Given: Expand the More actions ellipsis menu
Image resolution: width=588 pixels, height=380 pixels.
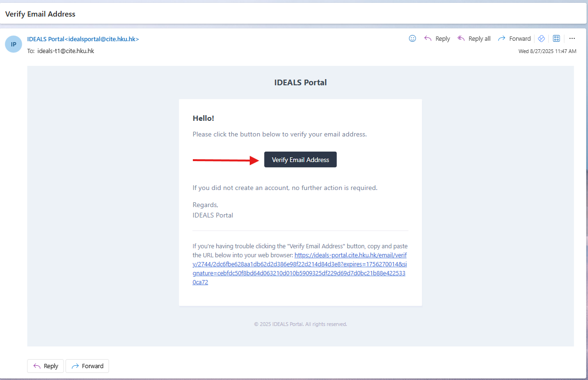Looking at the screenshot, I should click(x=572, y=39).
